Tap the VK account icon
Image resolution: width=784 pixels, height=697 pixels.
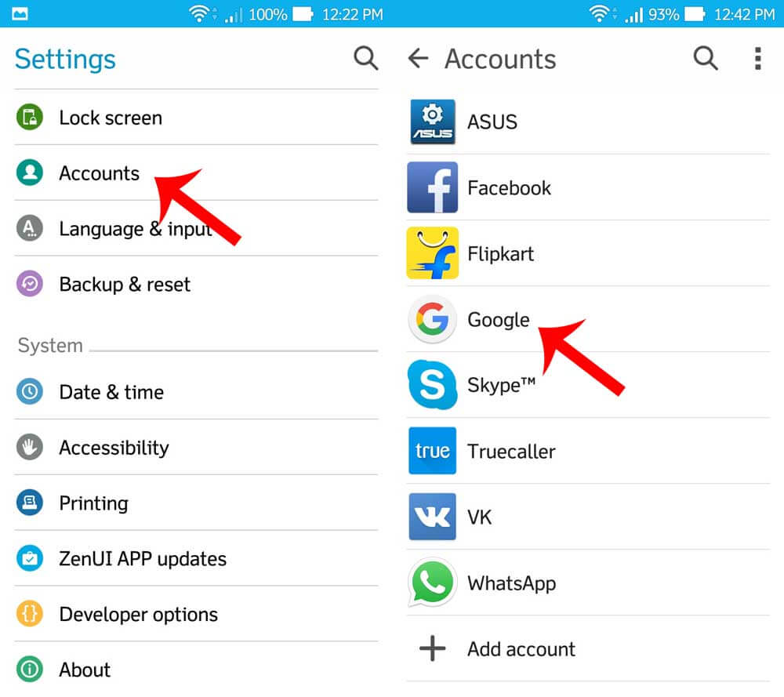(x=432, y=517)
